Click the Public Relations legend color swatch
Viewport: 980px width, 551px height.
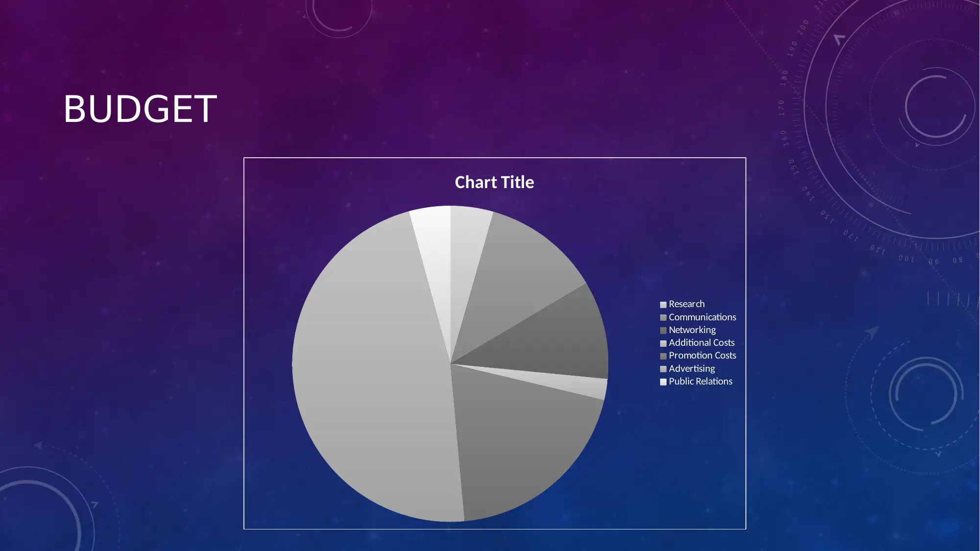point(663,382)
